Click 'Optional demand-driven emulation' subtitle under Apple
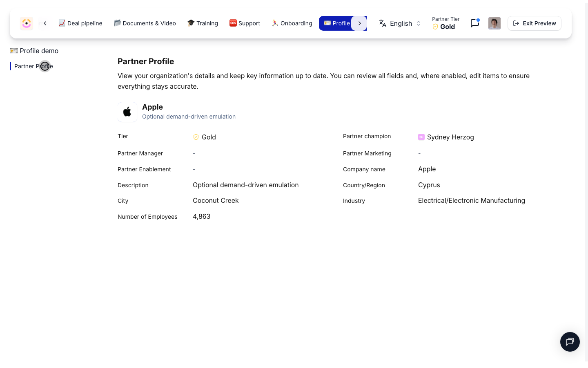Image resolution: width=588 pixels, height=368 pixels. (189, 117)
